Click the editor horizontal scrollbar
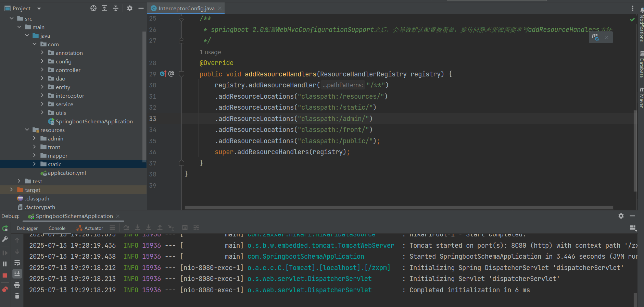The height and width of the screenshot is (307, 644). tap(399, 208)
